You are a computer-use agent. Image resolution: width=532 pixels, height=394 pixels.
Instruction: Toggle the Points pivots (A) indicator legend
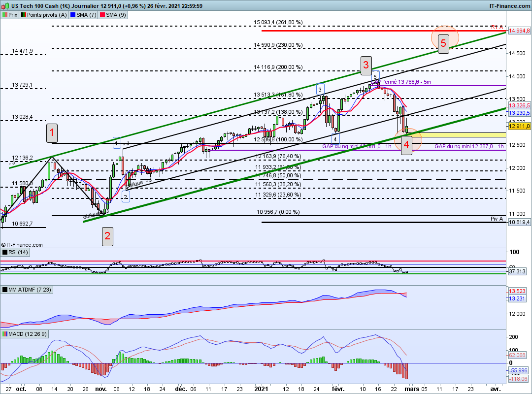coord(44,15)
